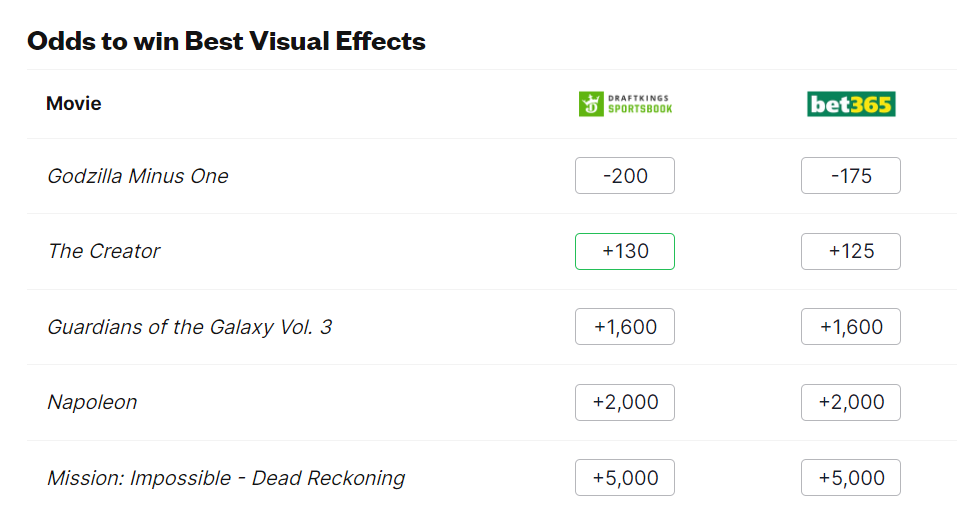
Task: Choose DraftKings +1,600 for Guardians of the Galaxy
Action: (625, 327)
